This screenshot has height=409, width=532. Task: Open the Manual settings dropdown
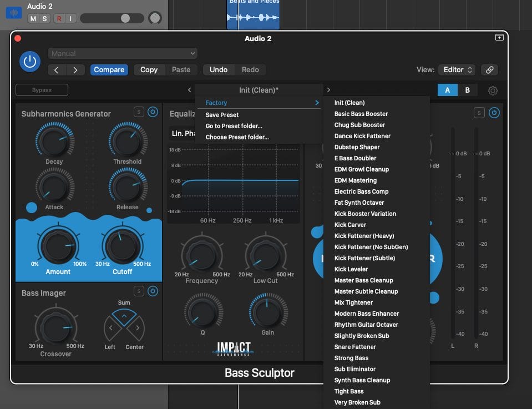coord(123,54)
